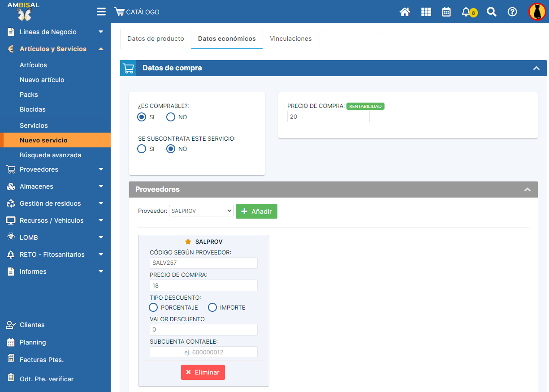Click the Subcuenta contable input field
Image resolution: width=549 pixels, height=392 pixels.
click(203, 352)
